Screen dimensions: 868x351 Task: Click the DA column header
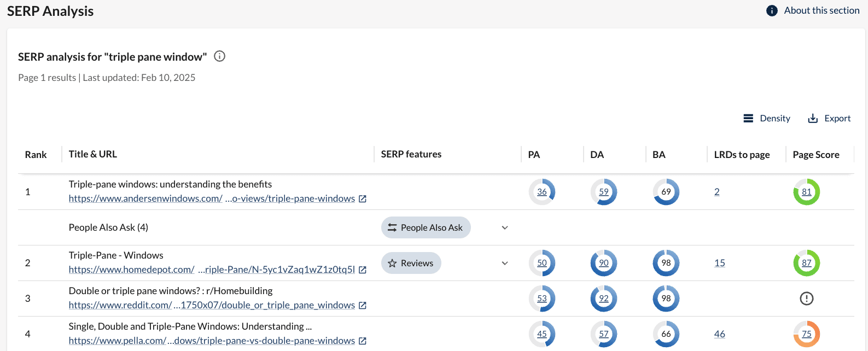[597, 155]
